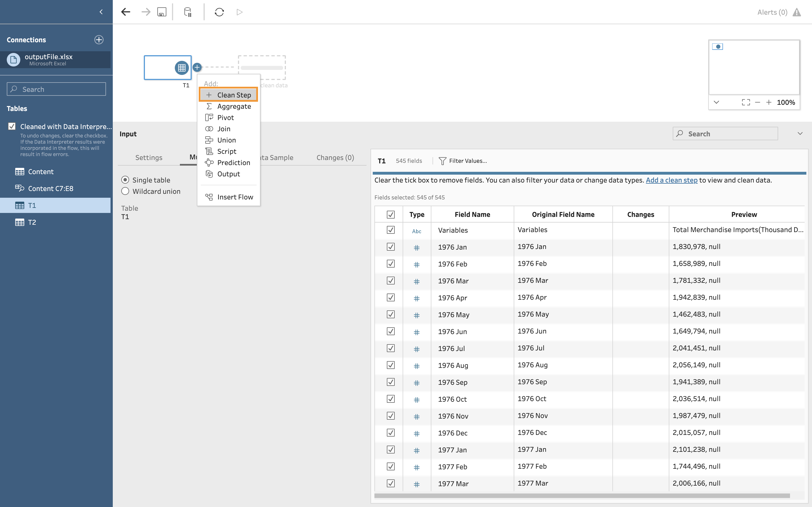
Task: Select the Wildcard union radio button
Action: pyautogui.click(x=125, y=191)
